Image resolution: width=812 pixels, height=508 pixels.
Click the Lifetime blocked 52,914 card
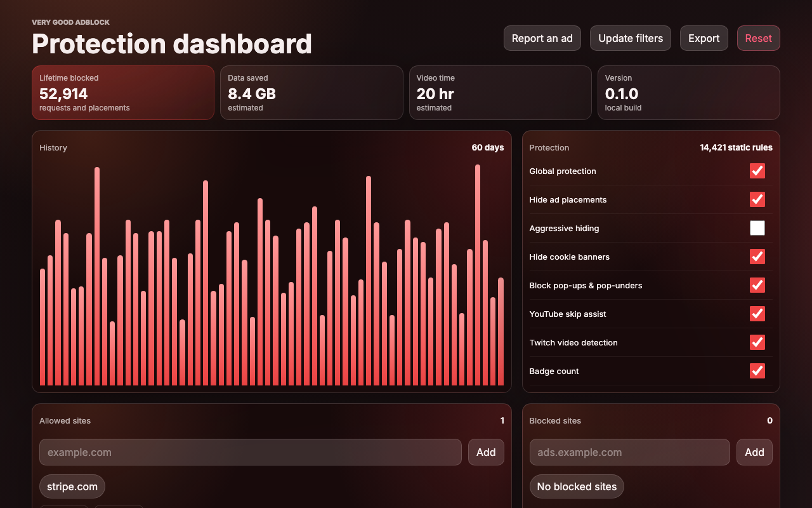point(123,93)
